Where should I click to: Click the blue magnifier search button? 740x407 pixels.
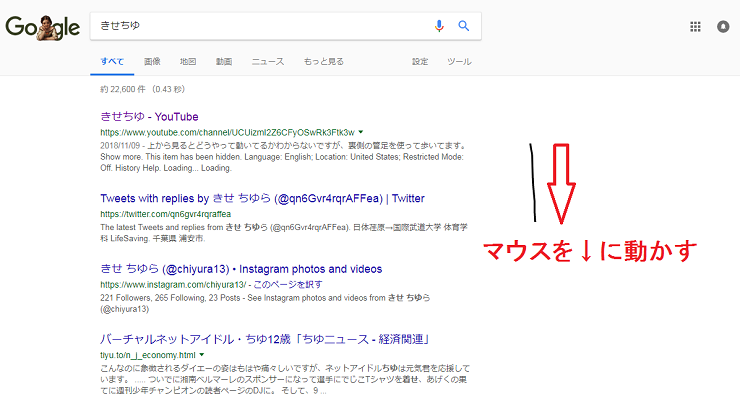coord(464,25)
